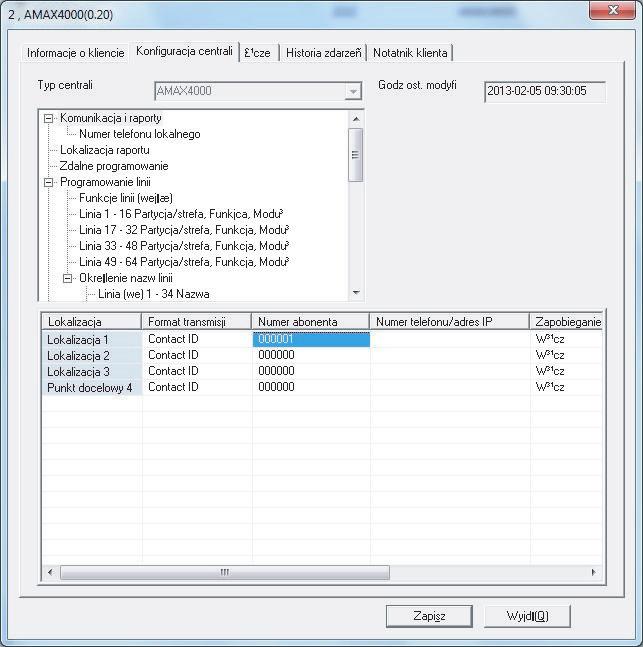This screenshot has width=643, height=647.
Task: Select the Lokalizacja 3 row header
Action: pos(92,372)
